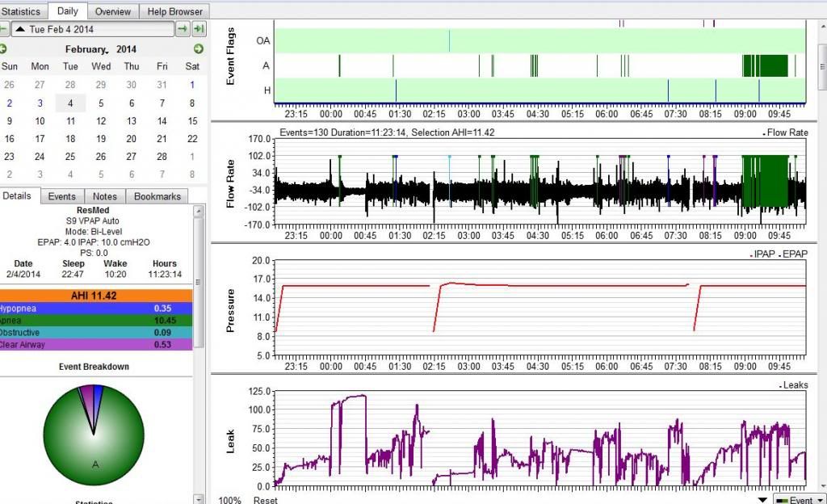Viewport: 827px width, 504px height.
Task: Jump to last recorded day arrow
Action: tap(199, 29)
